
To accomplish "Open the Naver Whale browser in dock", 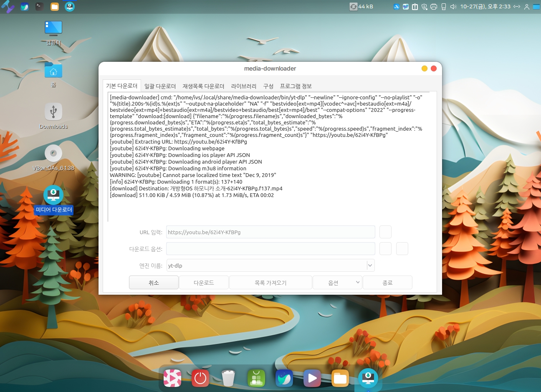I will pos(284,378).
